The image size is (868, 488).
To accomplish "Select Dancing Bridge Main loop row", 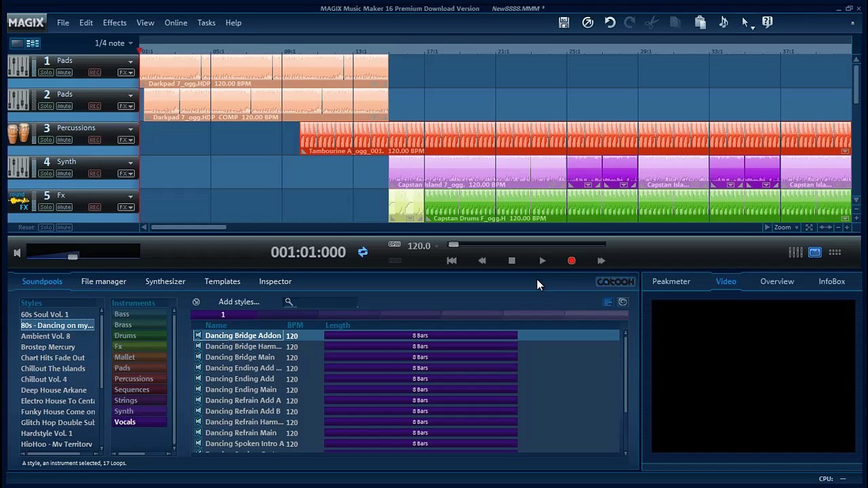I will [406, 357].
